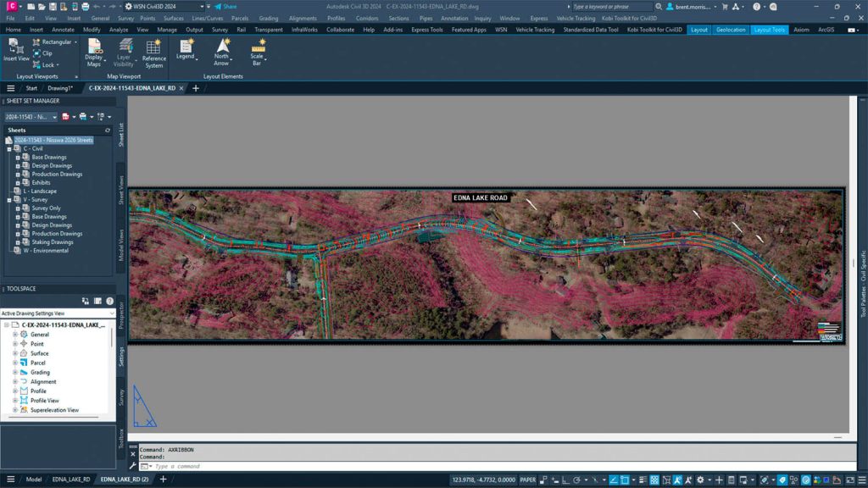868x488 pixels.
Task: Select the Clip viewport tool
Action: point(42,53)
